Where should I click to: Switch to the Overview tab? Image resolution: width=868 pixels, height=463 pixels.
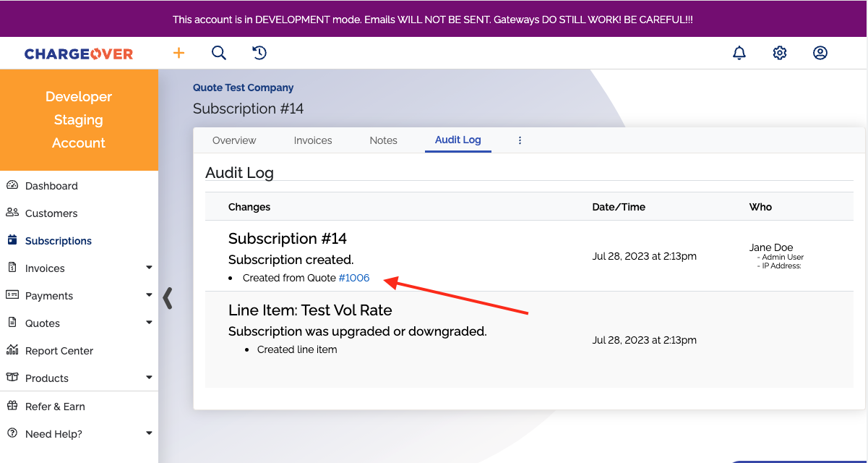point(234,140)
